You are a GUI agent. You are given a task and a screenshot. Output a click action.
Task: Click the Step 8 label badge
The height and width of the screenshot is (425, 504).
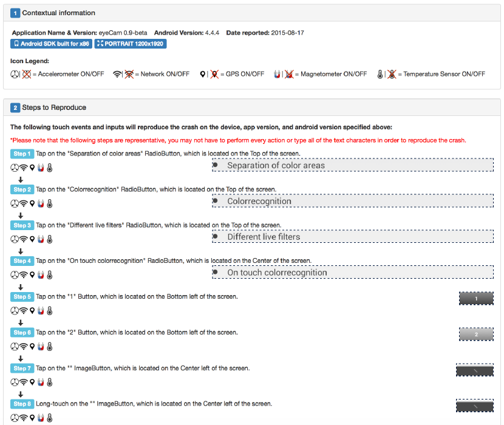coord(22,404)
